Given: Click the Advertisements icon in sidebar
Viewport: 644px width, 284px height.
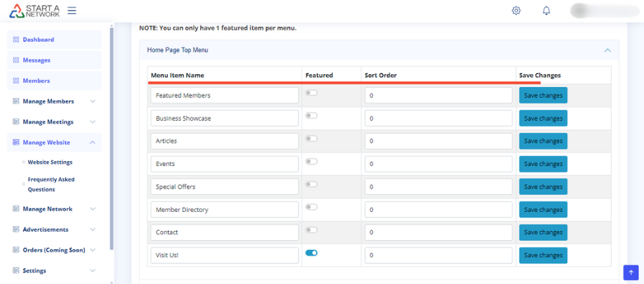Looking at the screenshot, I should click(x=16, y=229).
